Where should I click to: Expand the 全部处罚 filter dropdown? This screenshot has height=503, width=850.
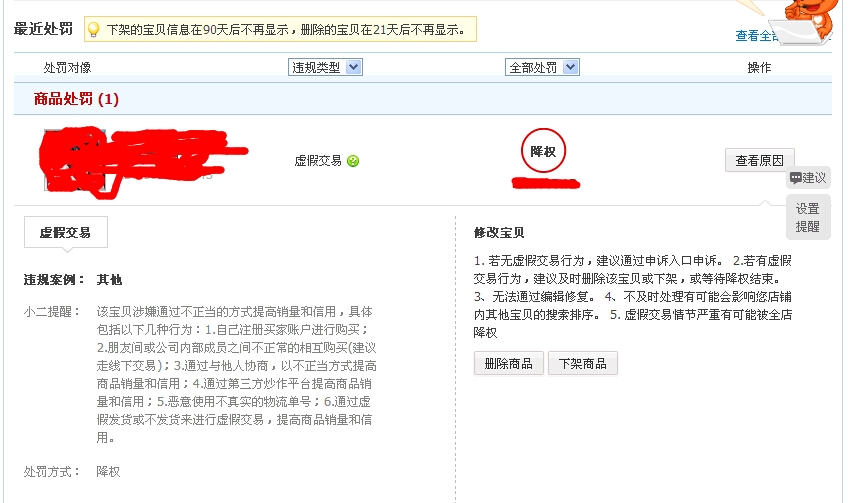click(542, 67)
